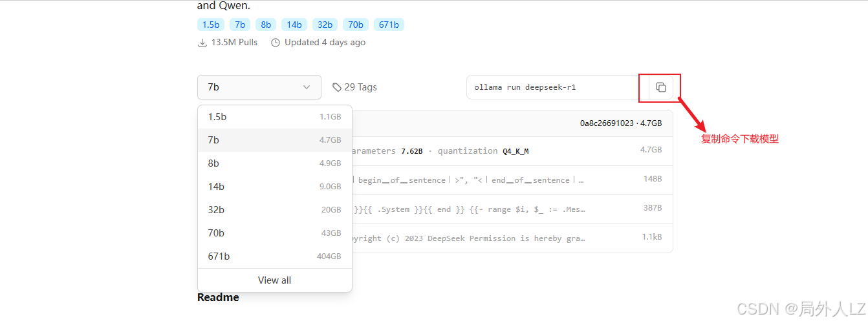
Task: Choose the 7b 4.7GB option
Action: [x=275, y=140]
